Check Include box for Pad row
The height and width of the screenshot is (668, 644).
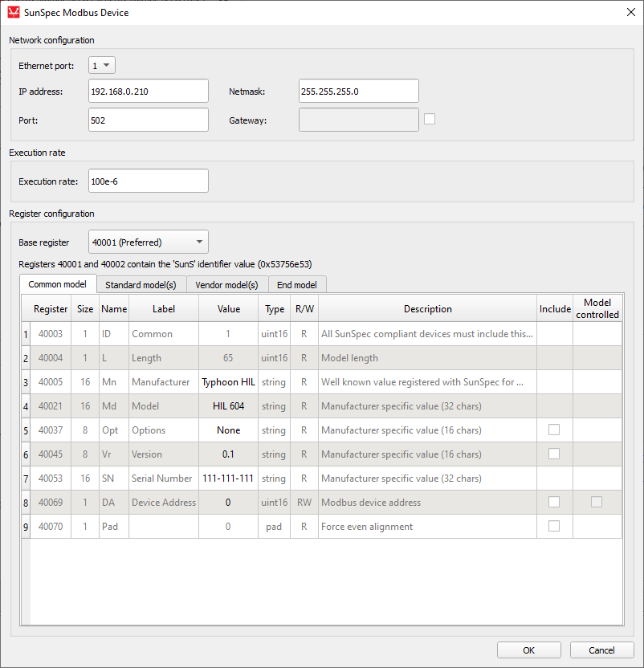[554, 526]
